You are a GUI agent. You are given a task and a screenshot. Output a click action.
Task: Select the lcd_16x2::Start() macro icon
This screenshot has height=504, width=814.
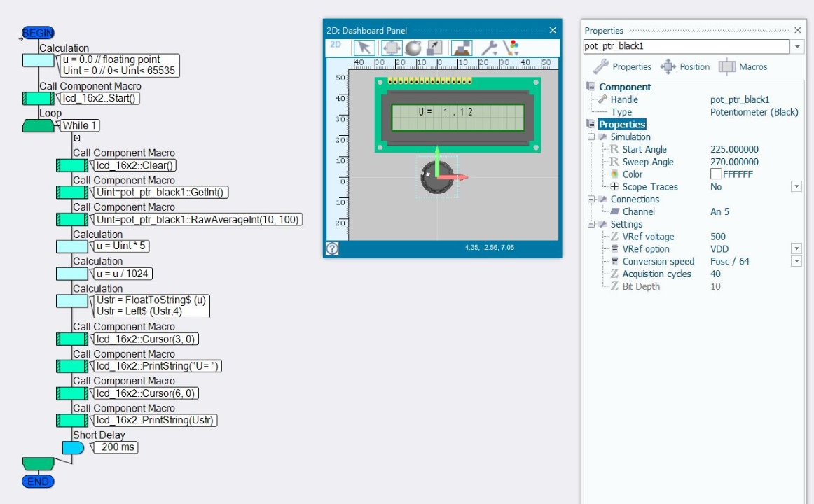(38, 99)
